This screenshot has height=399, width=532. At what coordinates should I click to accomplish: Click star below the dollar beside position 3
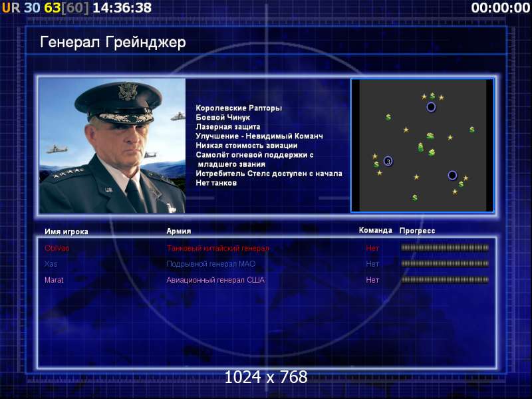point(379,173)
